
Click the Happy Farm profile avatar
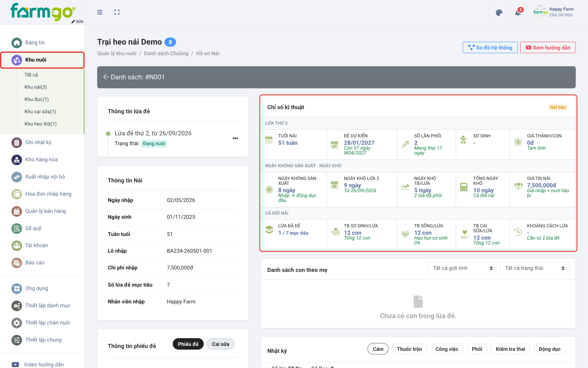click(x=540, y=12)
